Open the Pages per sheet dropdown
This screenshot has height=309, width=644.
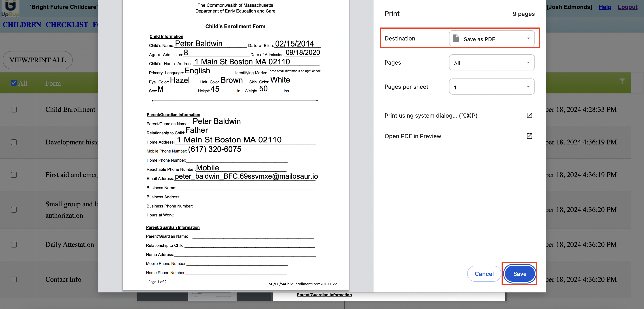point(491,87)
